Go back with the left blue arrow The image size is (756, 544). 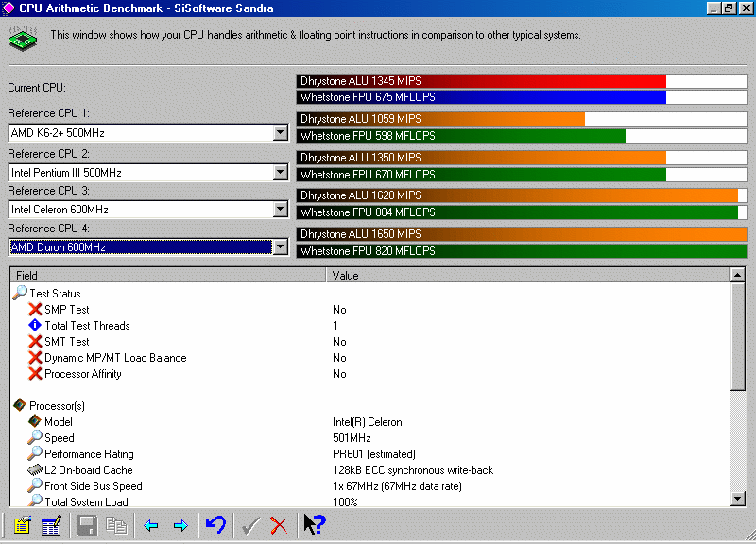point(151,525)
